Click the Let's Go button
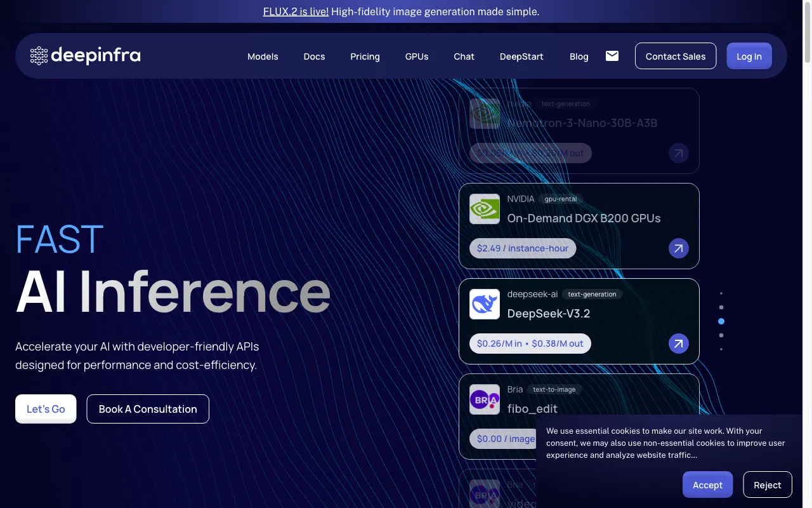This screenshot has height=508, width=812. (x=46, y=409)
